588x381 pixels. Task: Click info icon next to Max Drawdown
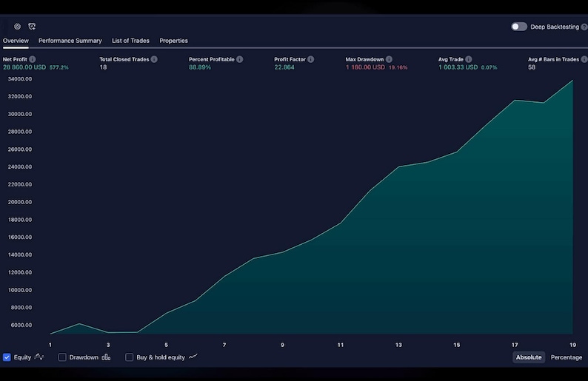pos(389,59)
